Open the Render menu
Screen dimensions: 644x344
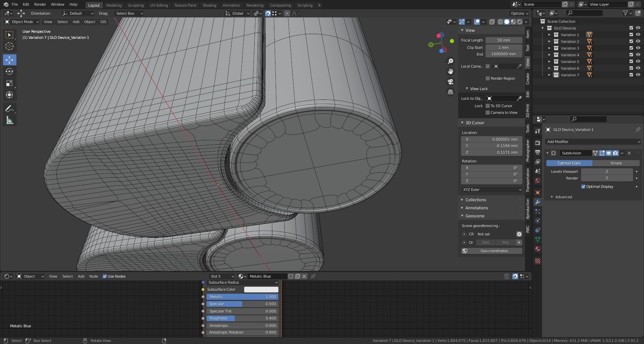[x=40, y=4]
